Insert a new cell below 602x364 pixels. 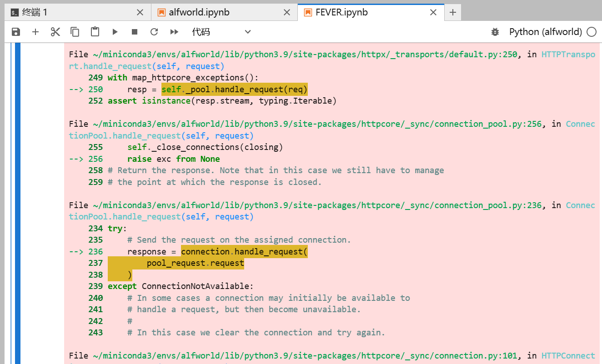point(35,32)
